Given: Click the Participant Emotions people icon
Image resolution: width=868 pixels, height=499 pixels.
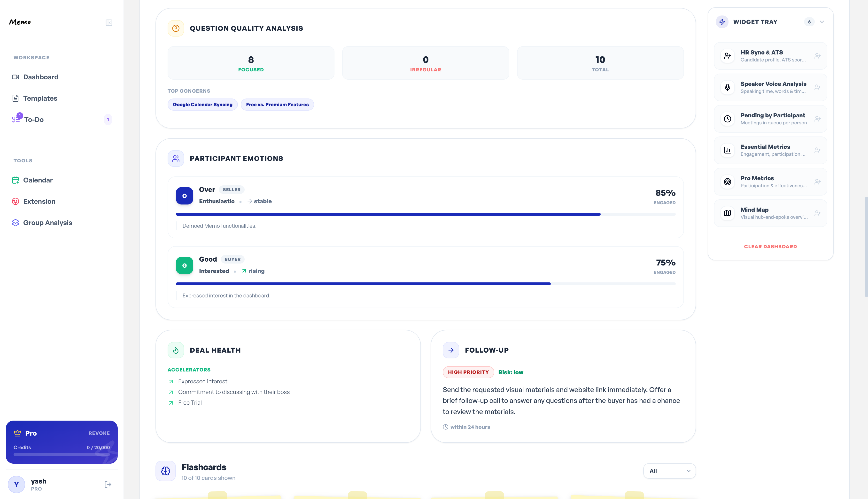Looking at the screenshot, I should pos(176,158).
